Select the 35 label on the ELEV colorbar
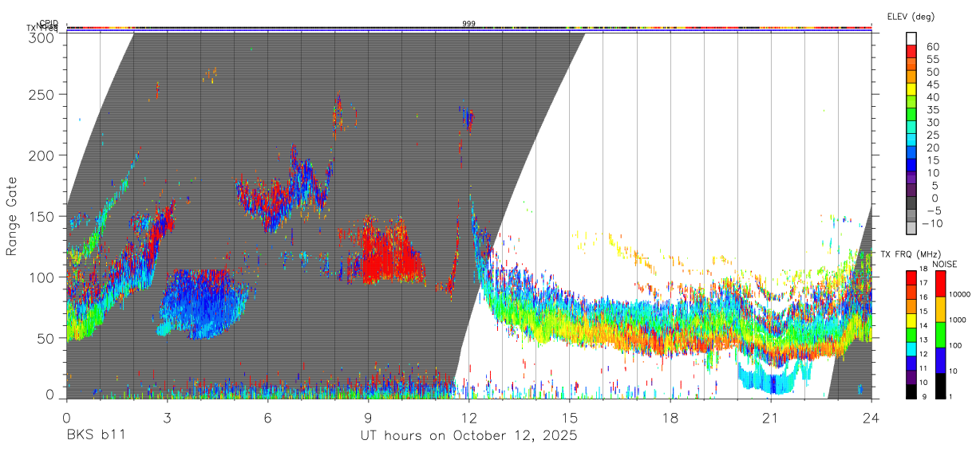The height and width of the screenshot is (452, 980). (x=932, y=110)
